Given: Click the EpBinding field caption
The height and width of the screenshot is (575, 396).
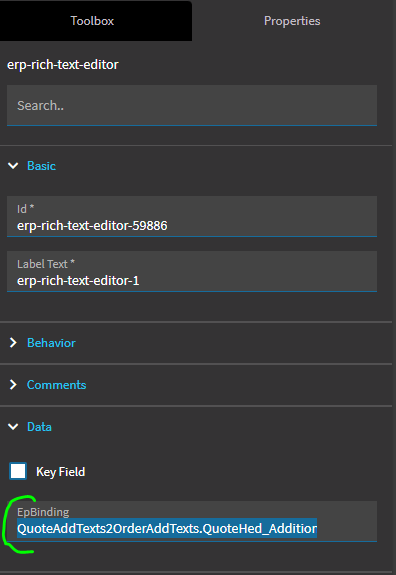Looking at the screenshot, I should tap(43, 512).
